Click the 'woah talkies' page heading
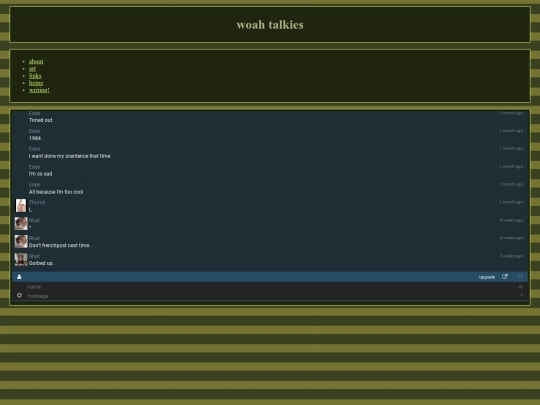Viewport: 540px width, 405px height. [270, 25]
